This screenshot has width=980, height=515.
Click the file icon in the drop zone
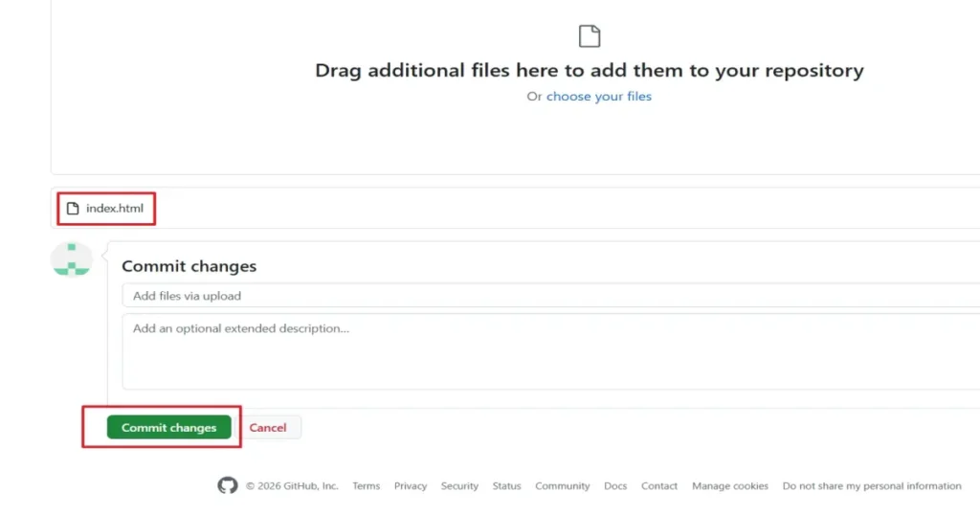pos(590,36)
